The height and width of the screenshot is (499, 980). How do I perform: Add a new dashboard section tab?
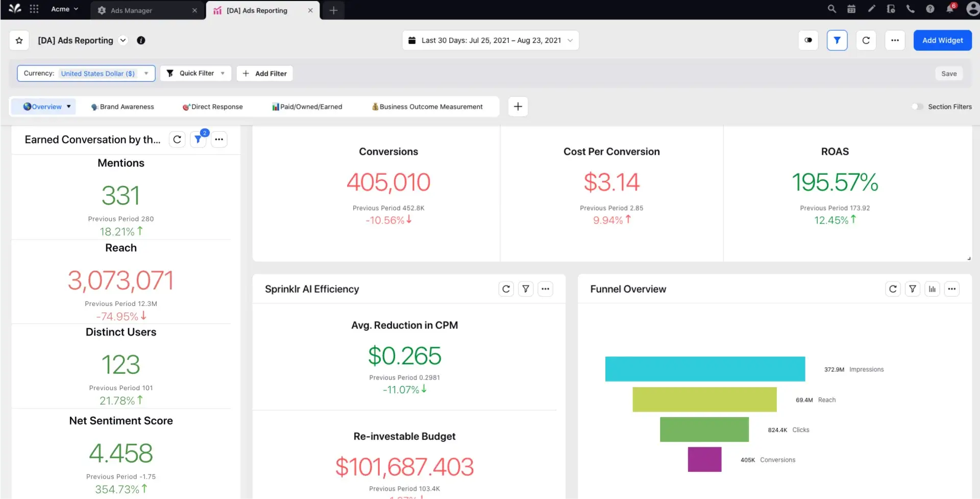click(x=518, y=107)
